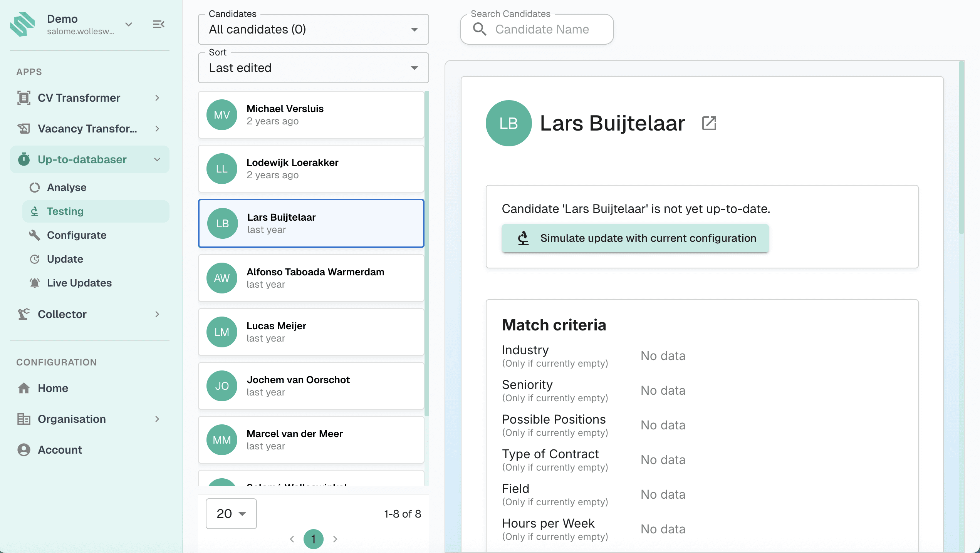Open the Analyse submenu item
This screenshot has width=980, height=553.
67,188
